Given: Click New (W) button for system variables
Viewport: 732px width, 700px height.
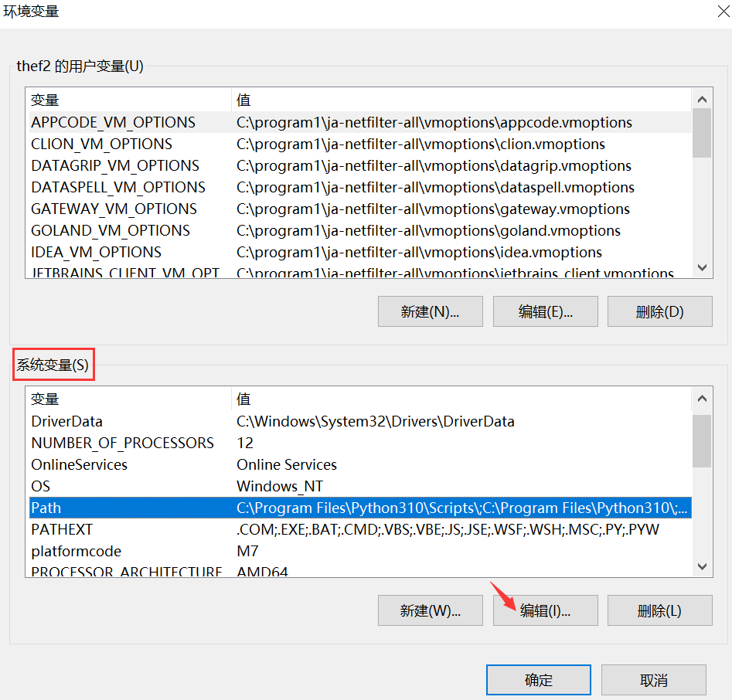Looking at the screenshot, I should (430, 610).
